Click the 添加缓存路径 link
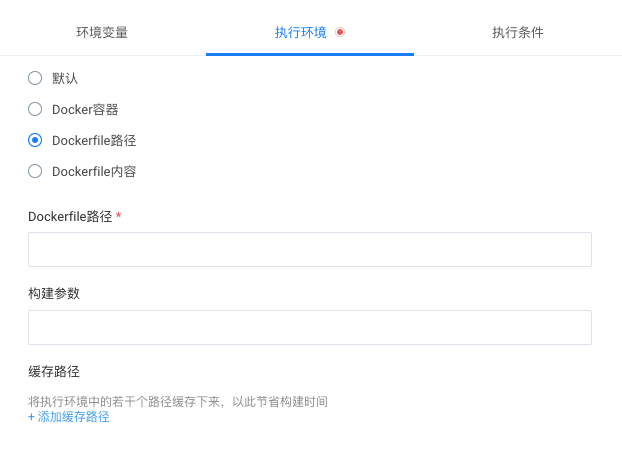The height and width of the screenshot is (456, 622). [74, 417]
